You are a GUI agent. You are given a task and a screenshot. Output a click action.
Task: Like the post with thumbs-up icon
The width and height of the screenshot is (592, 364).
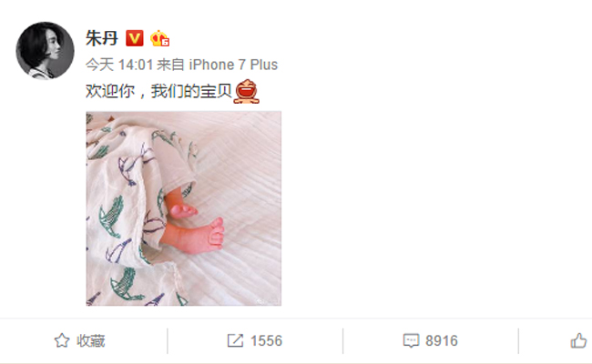coord(578,340)
